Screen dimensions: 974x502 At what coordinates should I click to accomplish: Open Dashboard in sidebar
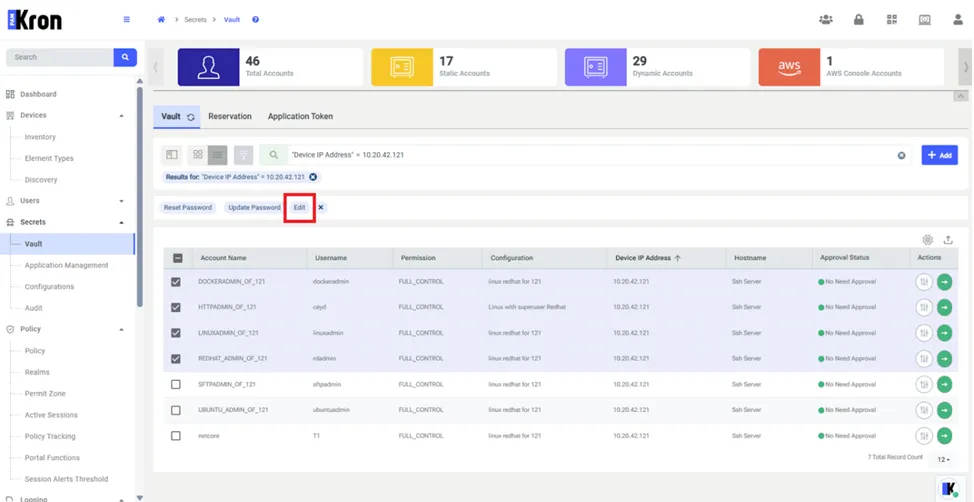click(38, 94)
